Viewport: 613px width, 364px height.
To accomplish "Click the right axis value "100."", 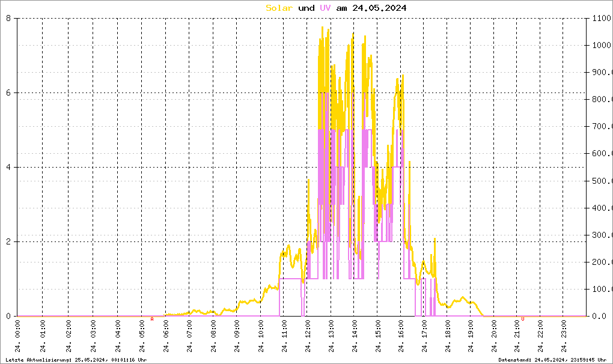I will (602, 289).
